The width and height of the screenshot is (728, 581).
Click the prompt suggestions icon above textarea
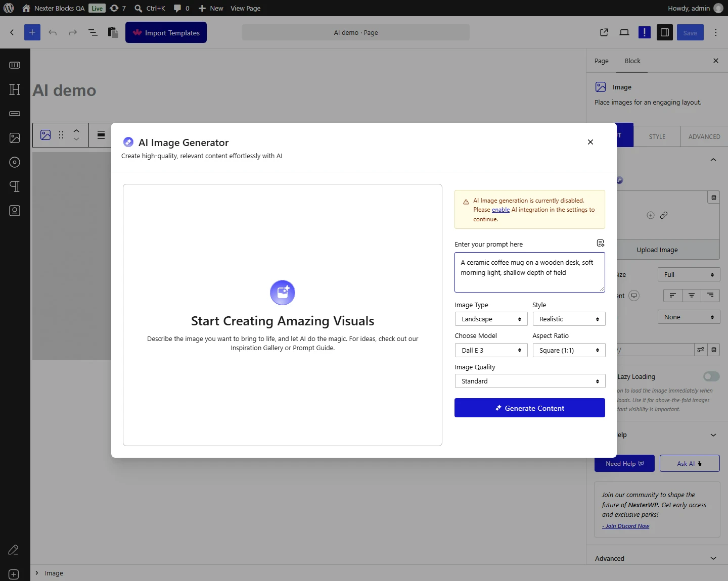pos(601,243)
